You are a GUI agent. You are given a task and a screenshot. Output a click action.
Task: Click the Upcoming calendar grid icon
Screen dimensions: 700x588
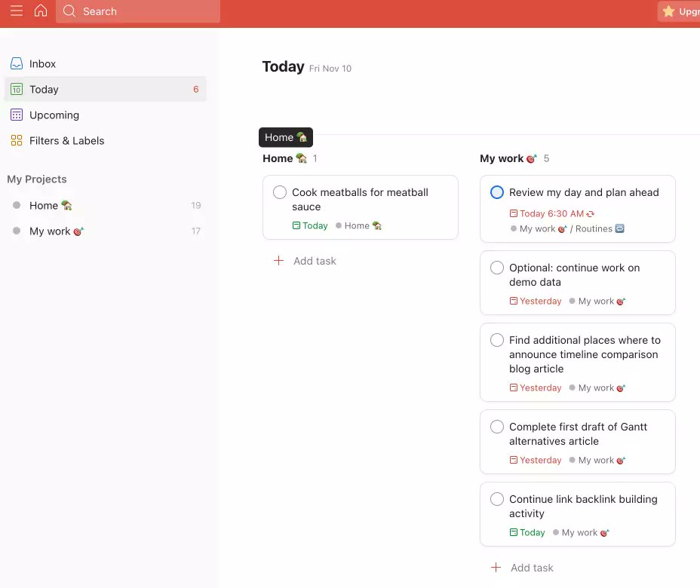coord(17,115)
